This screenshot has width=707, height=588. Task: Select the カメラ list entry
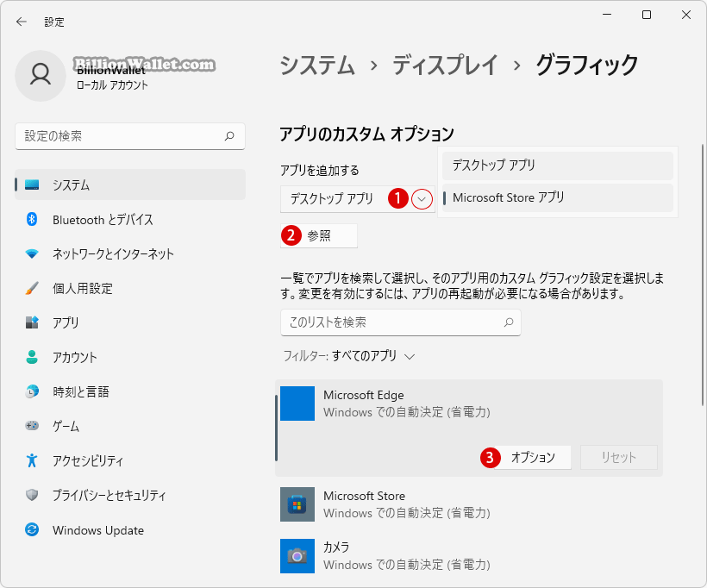point(469,556)
